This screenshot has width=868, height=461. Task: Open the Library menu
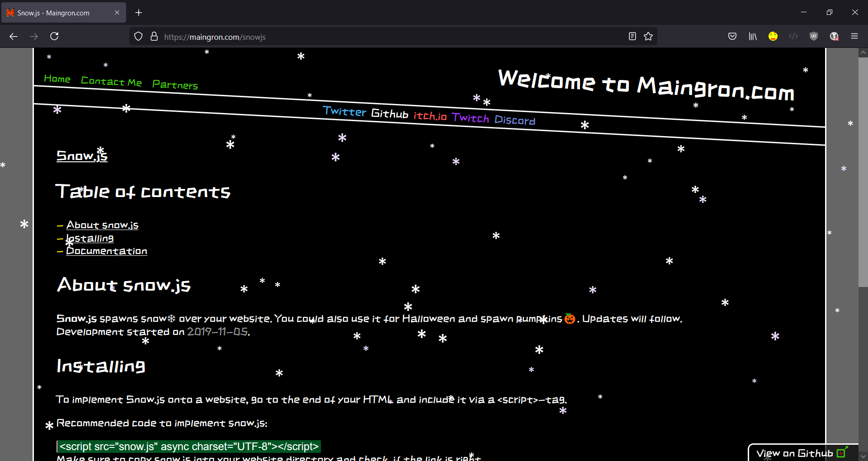753,37
